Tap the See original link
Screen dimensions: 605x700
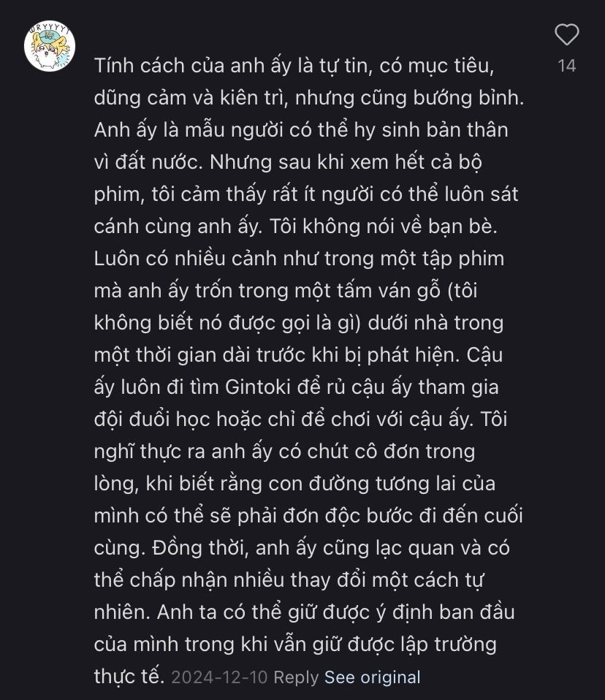click(x=372, y=677)
